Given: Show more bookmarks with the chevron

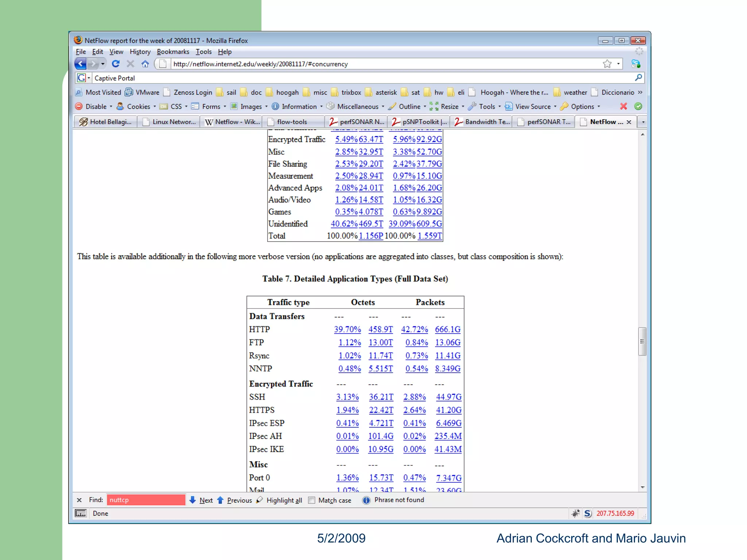Looking at the screenshot, I should [640, 92].
